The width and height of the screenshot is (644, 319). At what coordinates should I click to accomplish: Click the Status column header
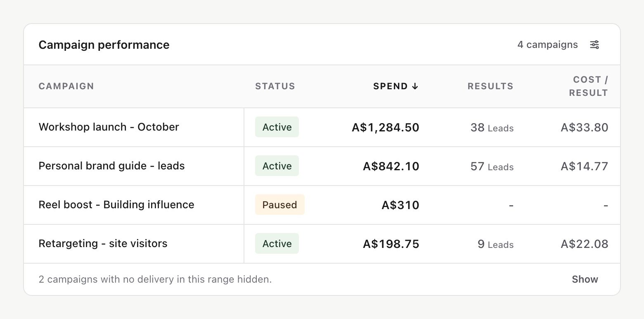(x=275, y=86)
